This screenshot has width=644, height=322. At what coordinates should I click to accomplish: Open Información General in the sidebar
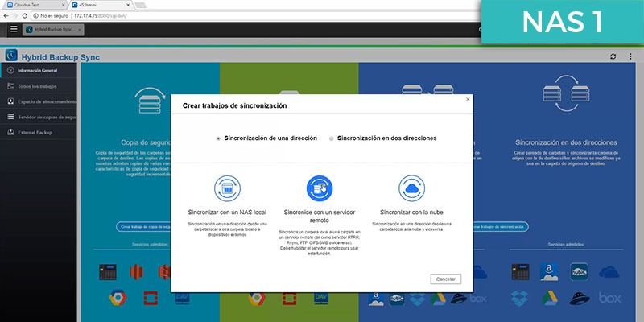point(38,71)
